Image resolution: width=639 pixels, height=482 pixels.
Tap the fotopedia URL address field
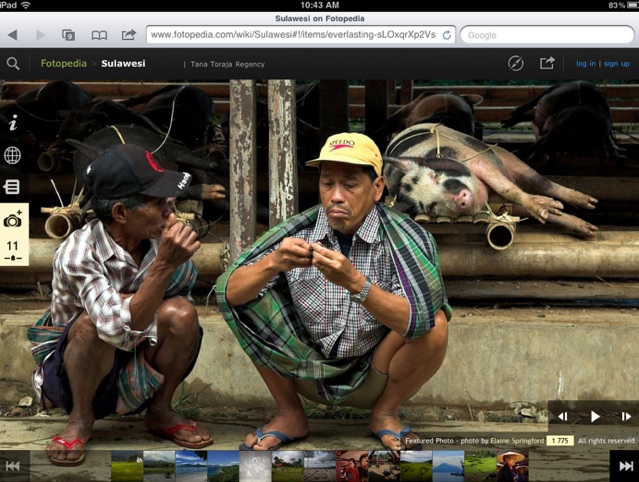coord(301,35)
